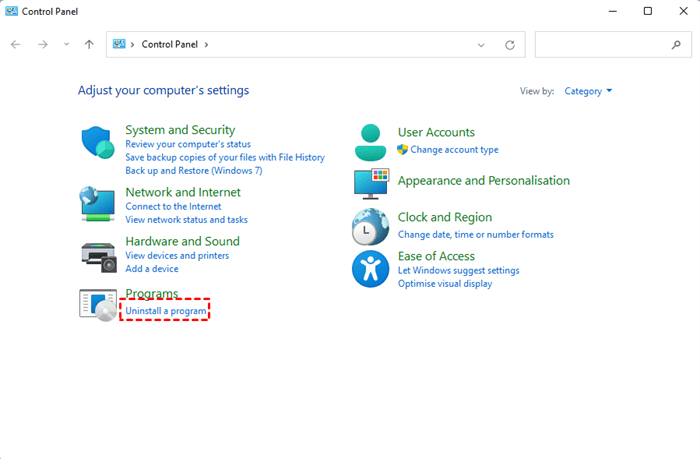Go up one folder level arrow
Viewport: 700px width, 459px height.
[x=89, y=45]
